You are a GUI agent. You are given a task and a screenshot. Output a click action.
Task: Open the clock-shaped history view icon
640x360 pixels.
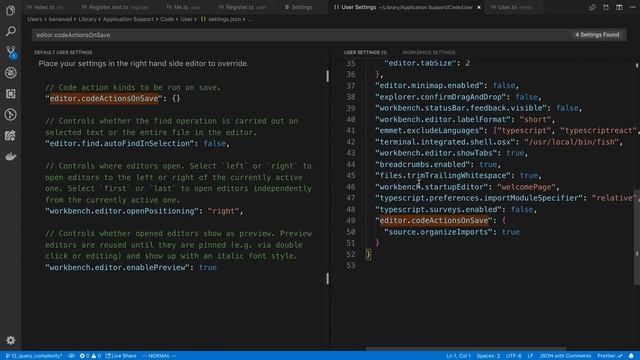click(x=11, y=114)
